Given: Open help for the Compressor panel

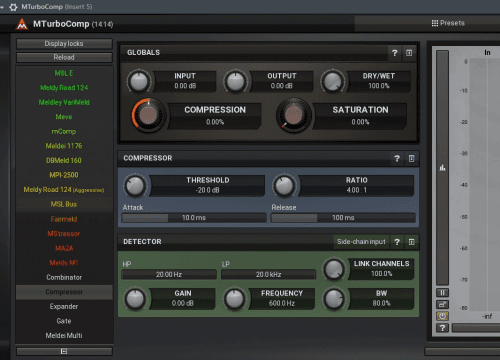Looking at the screenshot, I should (x=397, y=158).
